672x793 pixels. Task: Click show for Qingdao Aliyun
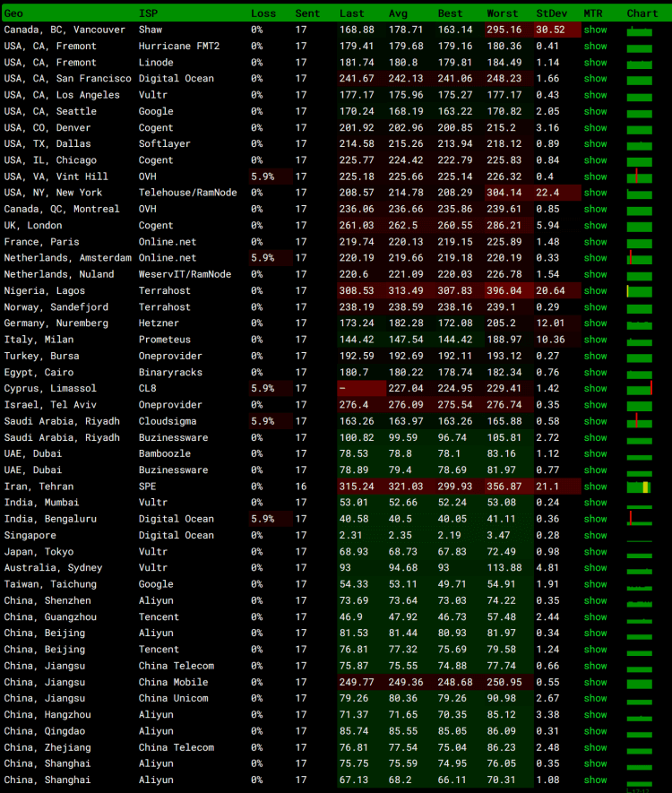point(595,731)
